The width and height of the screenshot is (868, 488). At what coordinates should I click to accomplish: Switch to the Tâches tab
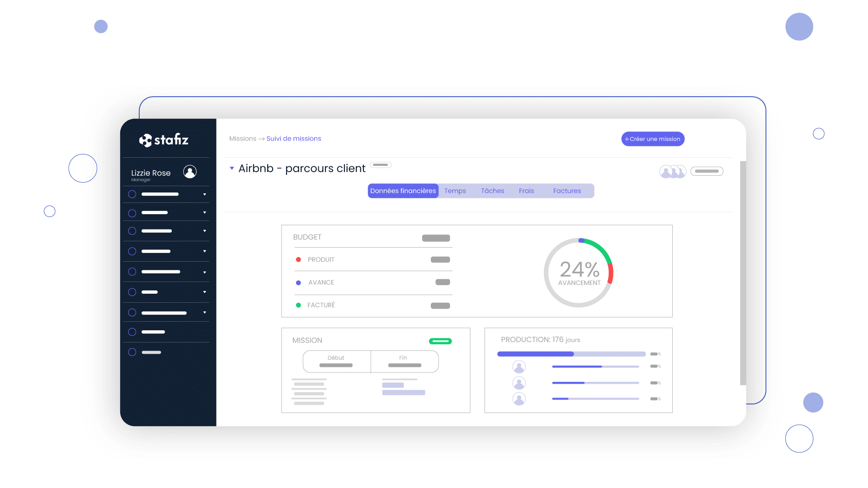pos(493,191)
